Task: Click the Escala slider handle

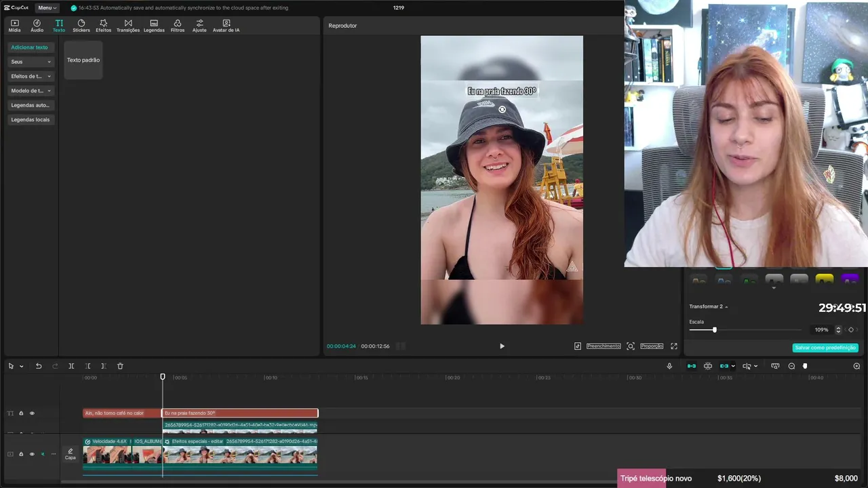Action: tap(714, 330)
